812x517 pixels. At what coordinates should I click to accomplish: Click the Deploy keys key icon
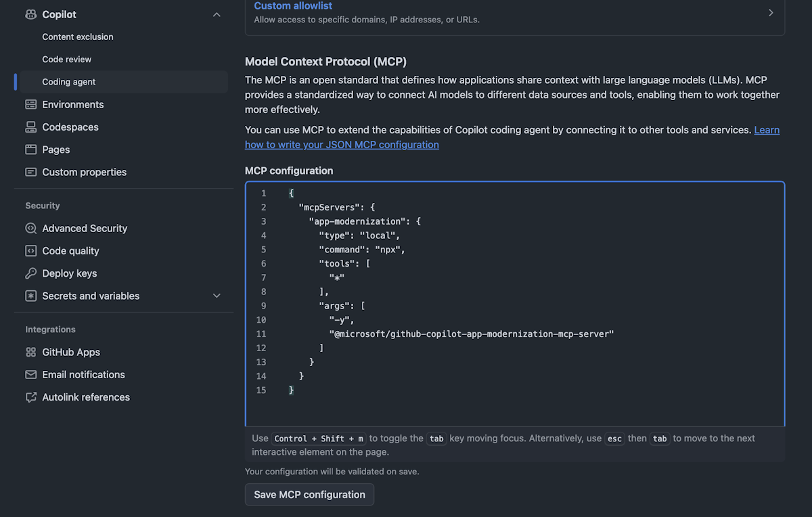click(30, 273)
